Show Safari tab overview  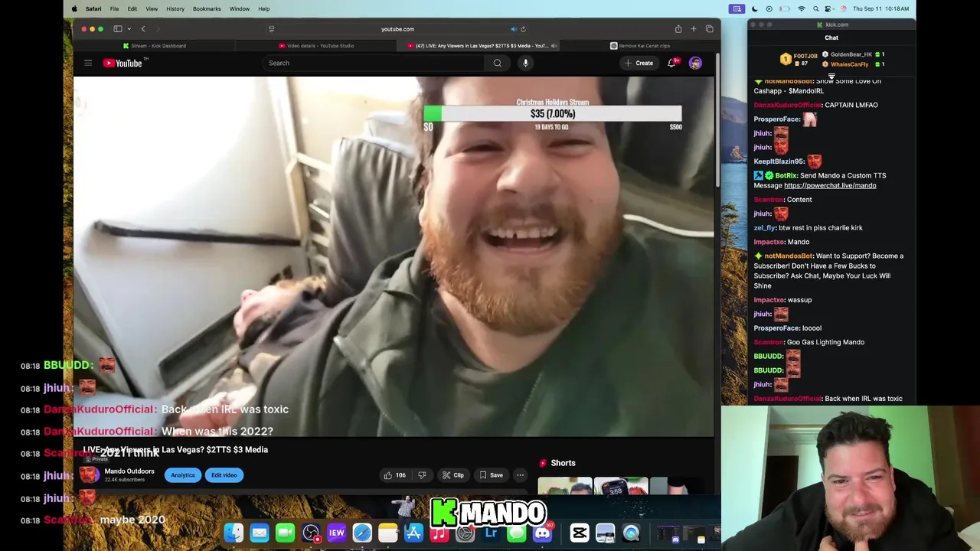coord(709,29)
